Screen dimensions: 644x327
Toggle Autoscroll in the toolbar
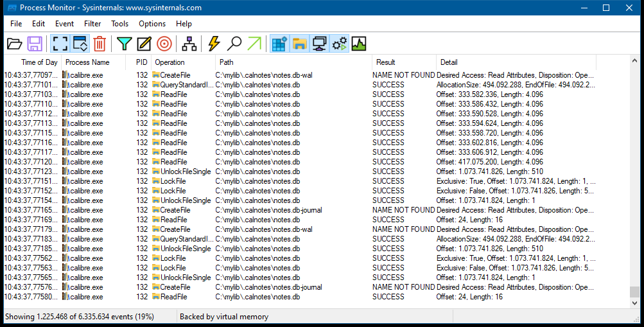coord(80,44)
